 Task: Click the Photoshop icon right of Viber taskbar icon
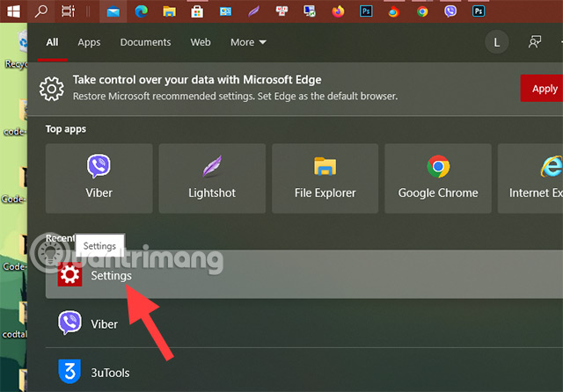pyautogui.click(x=479, y=11)
